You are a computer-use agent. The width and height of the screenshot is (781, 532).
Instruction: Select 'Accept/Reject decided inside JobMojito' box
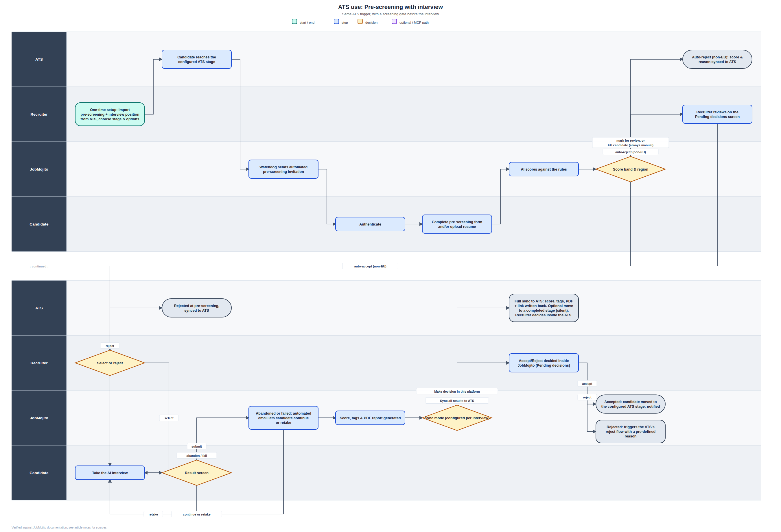[x=544, y=363]
